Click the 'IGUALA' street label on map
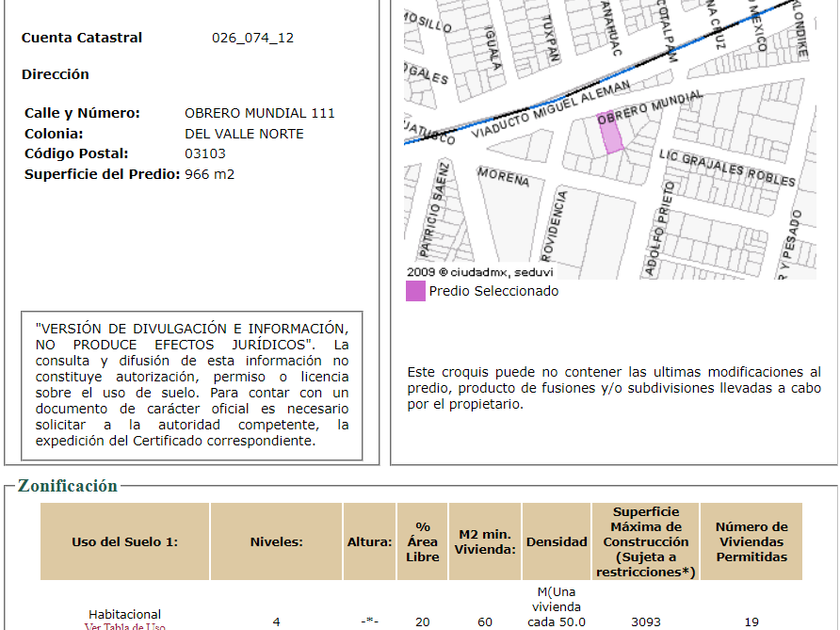The height and width of the screenshot is (630, 840). 492,47
